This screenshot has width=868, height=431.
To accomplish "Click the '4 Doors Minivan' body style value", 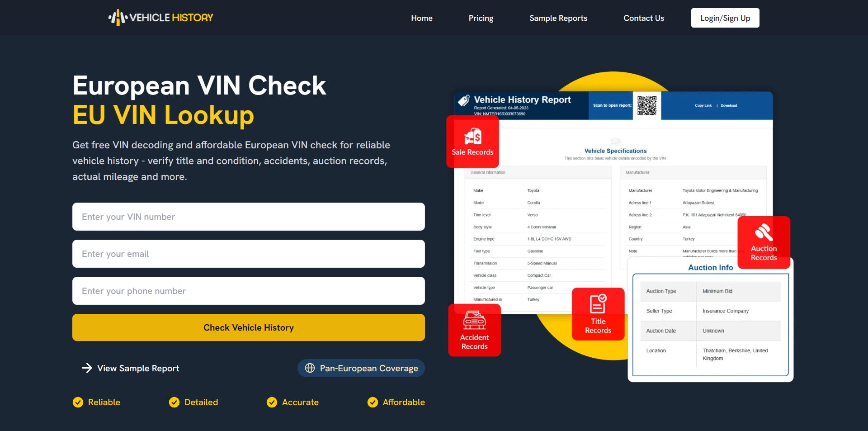I will [x=542, y=227].
